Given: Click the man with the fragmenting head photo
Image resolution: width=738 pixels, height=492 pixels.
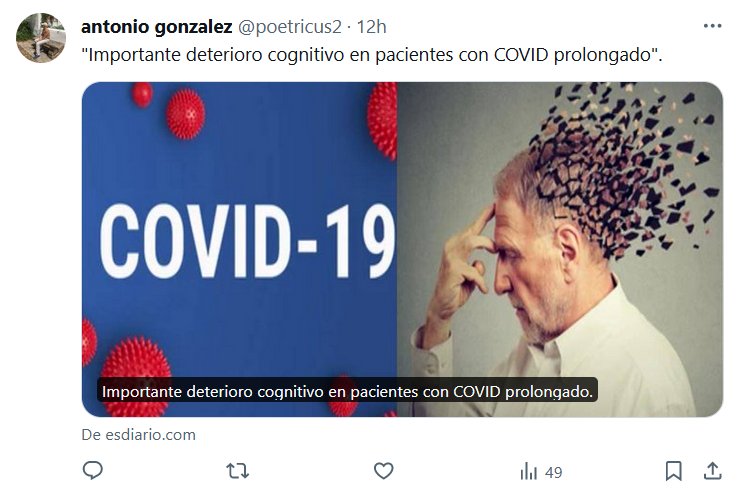Looking at the screenshot, I should pos(560,249).
